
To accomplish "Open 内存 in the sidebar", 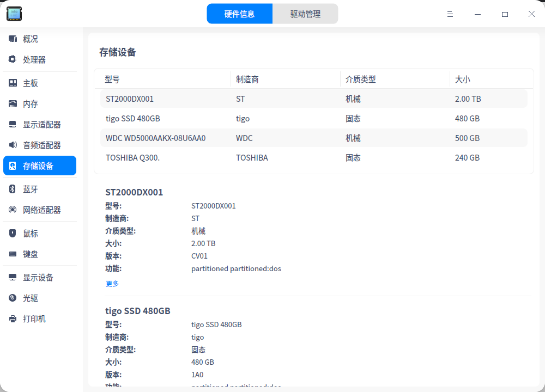I will (x=40, y=103).
